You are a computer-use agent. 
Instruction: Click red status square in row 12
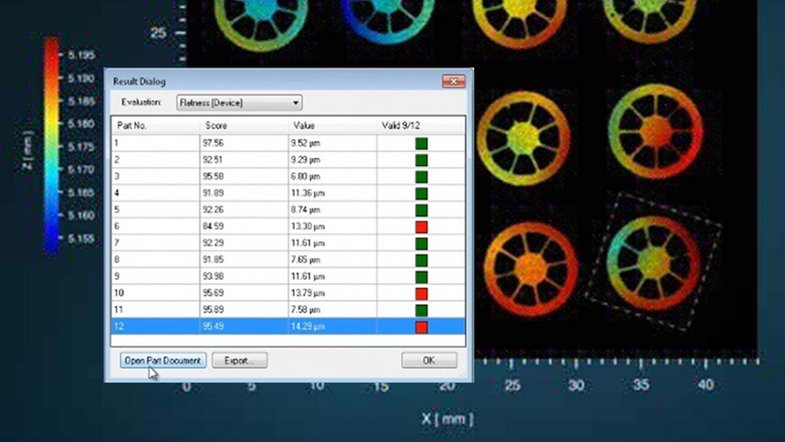tap(421, 327)
